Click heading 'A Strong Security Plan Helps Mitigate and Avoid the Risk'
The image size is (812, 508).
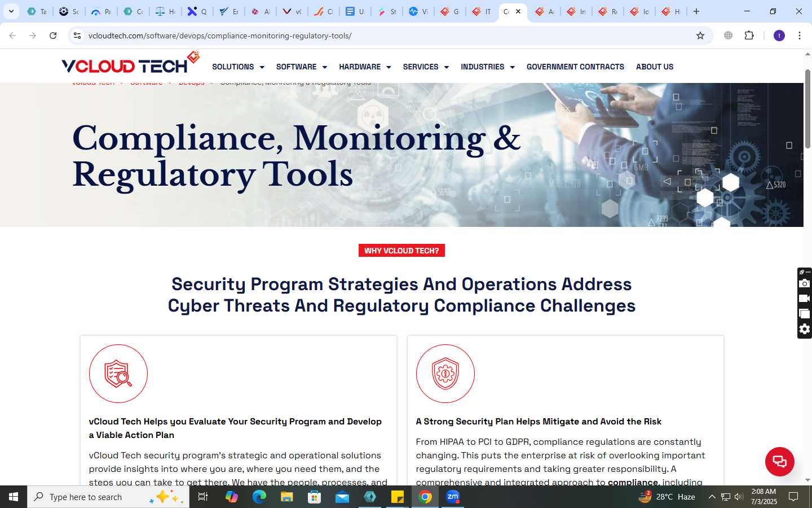(539, 422)
